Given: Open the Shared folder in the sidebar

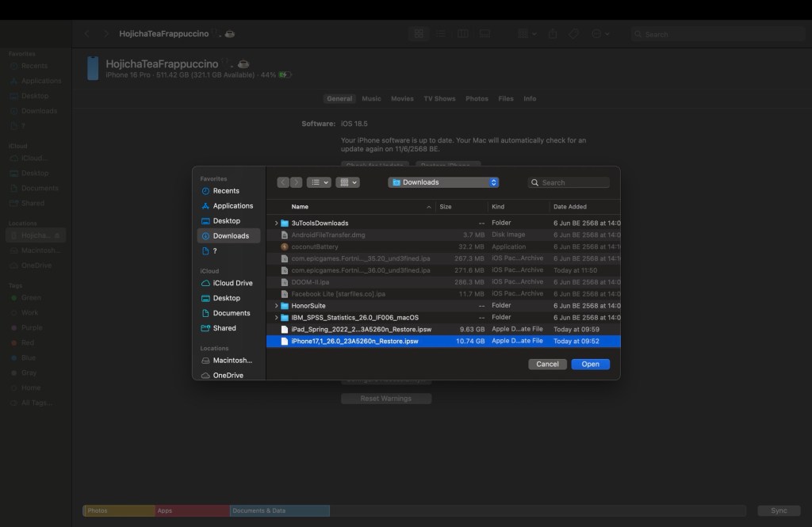Looking at the screenshot, I should click(224, 328).
